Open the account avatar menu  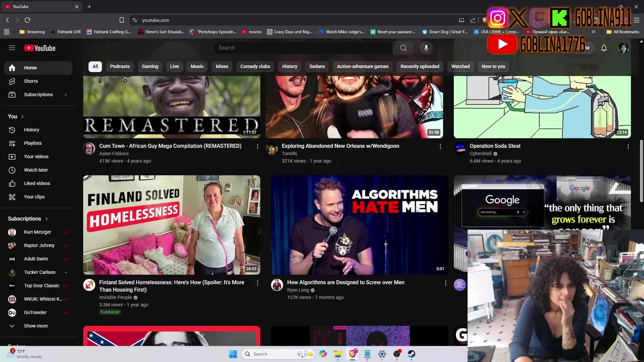click(623, 48)
